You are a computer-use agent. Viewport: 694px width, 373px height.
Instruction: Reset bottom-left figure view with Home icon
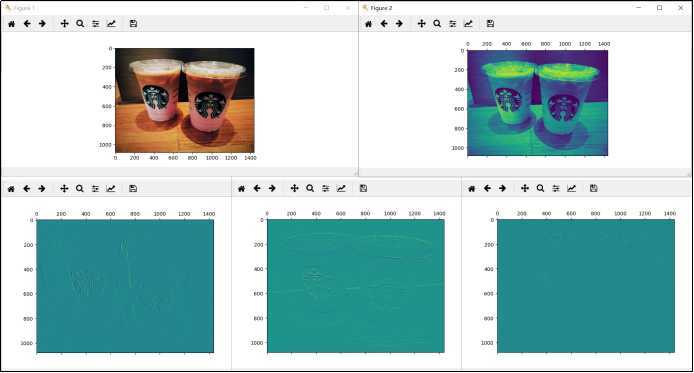pyautogui.click(x=11, y=189)
